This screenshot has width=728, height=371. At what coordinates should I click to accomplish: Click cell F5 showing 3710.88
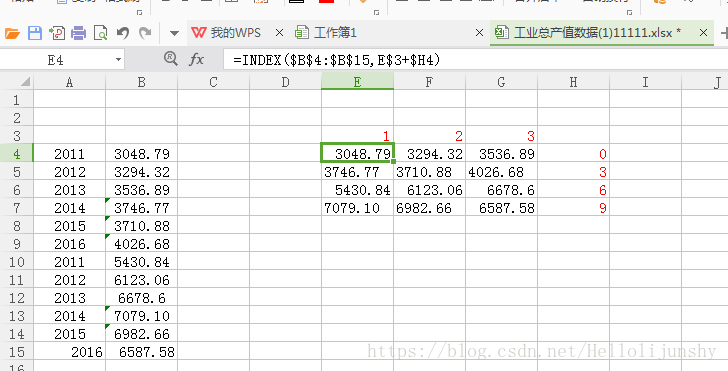tap(429, 172)
